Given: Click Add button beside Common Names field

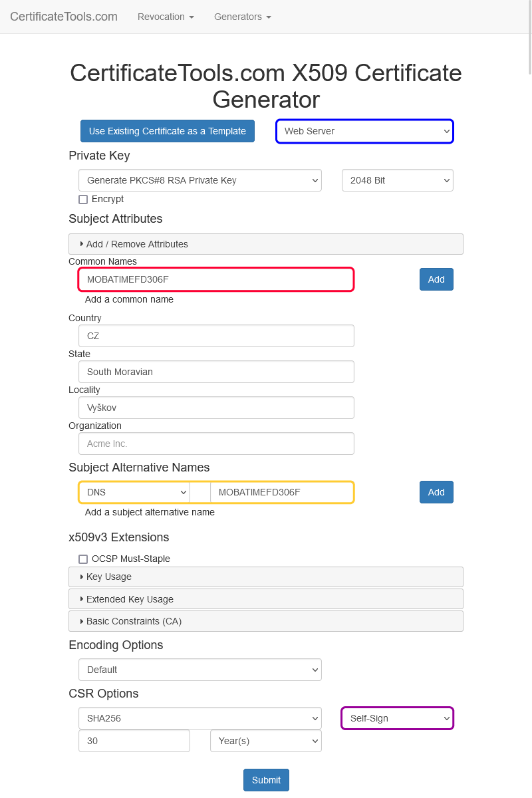Looking at the screenshot, I should click(x=436, y=279).
